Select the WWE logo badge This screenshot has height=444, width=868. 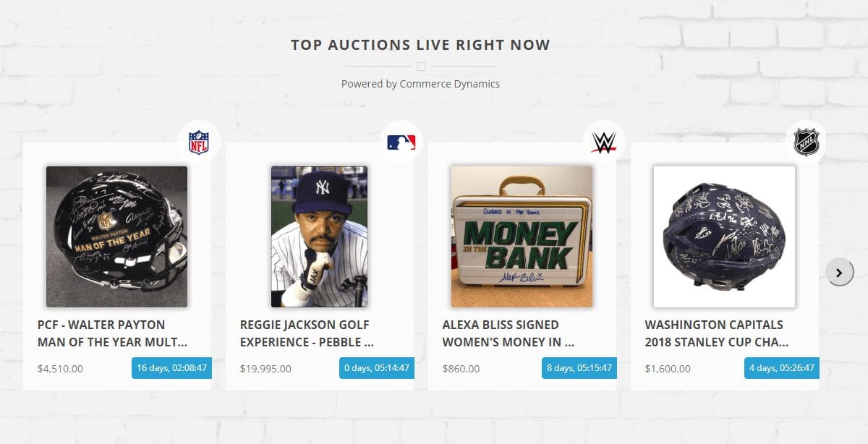603,142
